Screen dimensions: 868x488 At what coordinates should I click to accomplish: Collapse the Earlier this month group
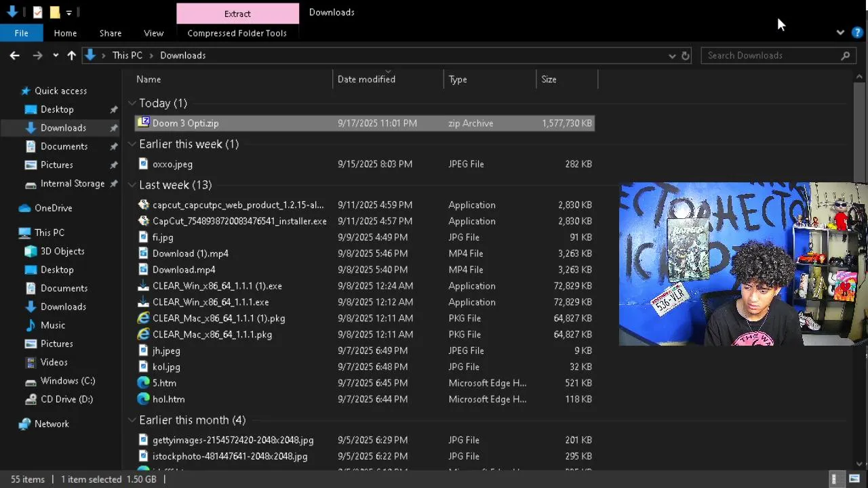pyautogui.click(x=132, y=420)
